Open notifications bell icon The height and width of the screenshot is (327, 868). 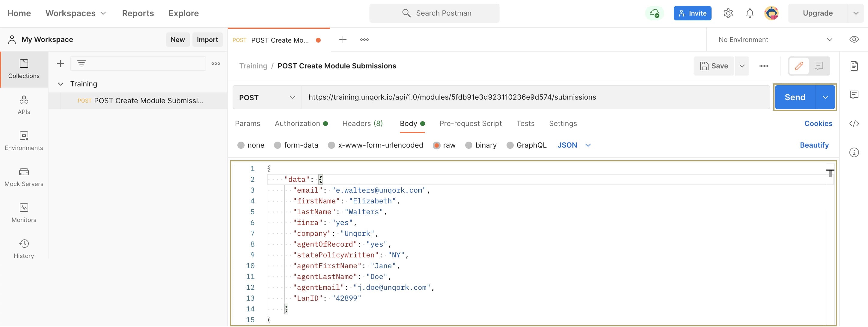750,13
